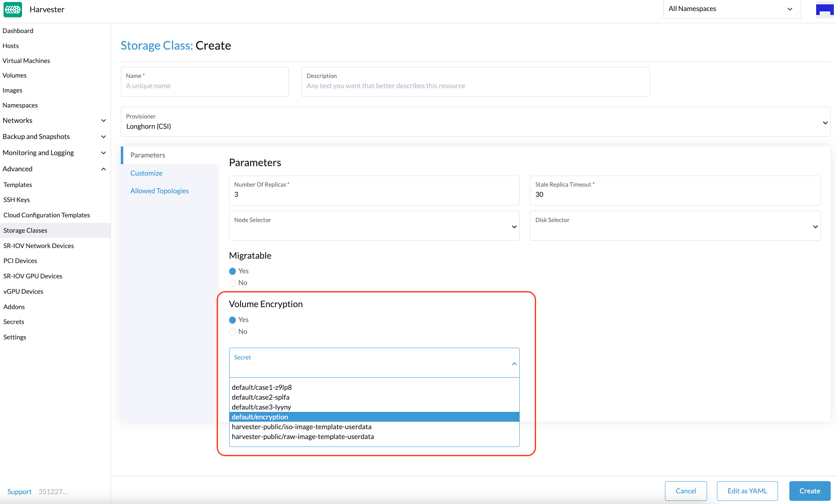Image resolution: width=837 pixels, height=504 pixels.
Task: Select default/encryption from the Secret list
Action: [260, 417]
